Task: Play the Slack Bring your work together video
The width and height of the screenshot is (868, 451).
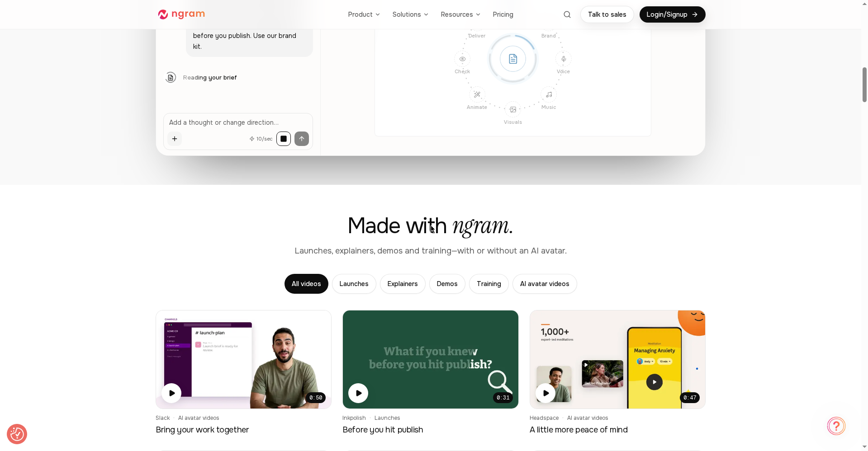Action: (x=172, y=393)
